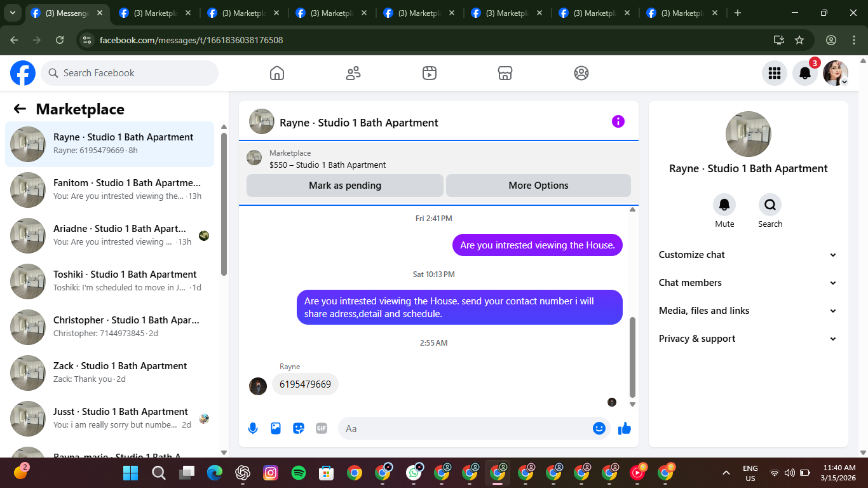Open More Options for the listing
868x488 pixels.
click(x=538, y=186)
